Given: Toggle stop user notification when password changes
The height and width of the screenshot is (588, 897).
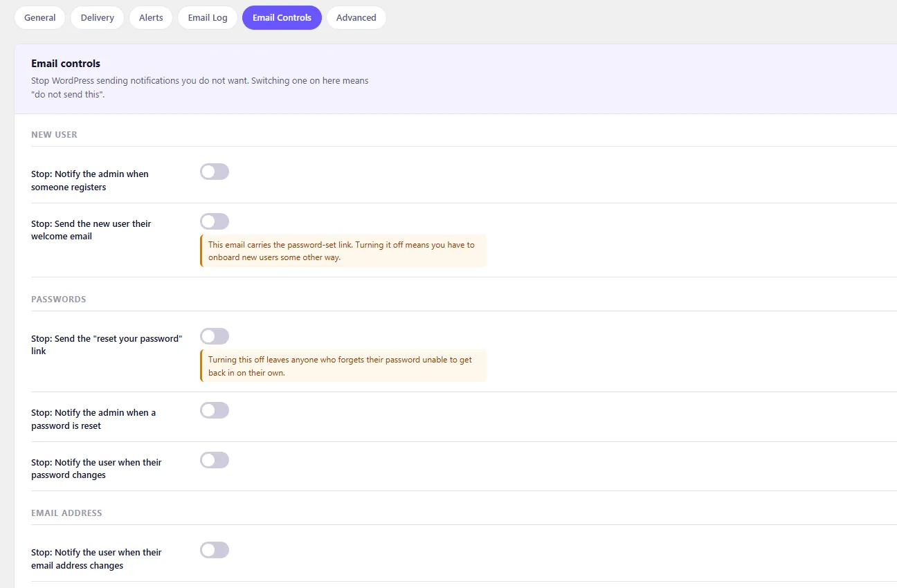Looking at the screenshot, I should point(215,460).
